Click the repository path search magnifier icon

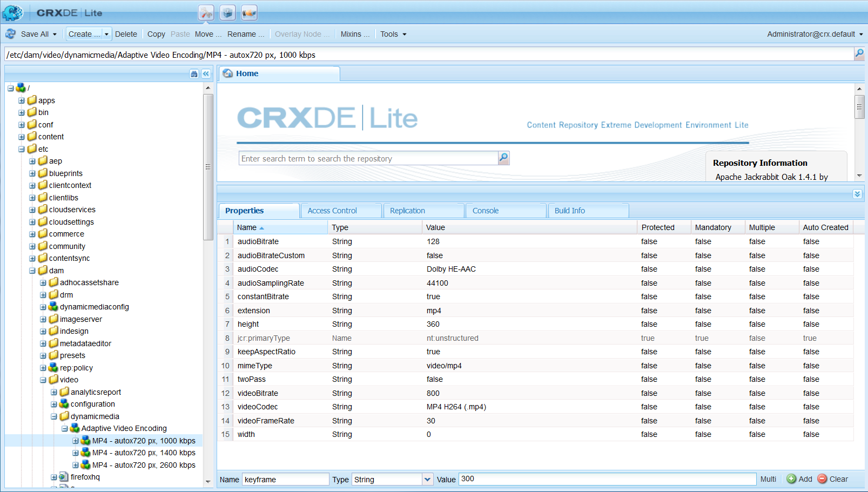[x=859, y=53]
